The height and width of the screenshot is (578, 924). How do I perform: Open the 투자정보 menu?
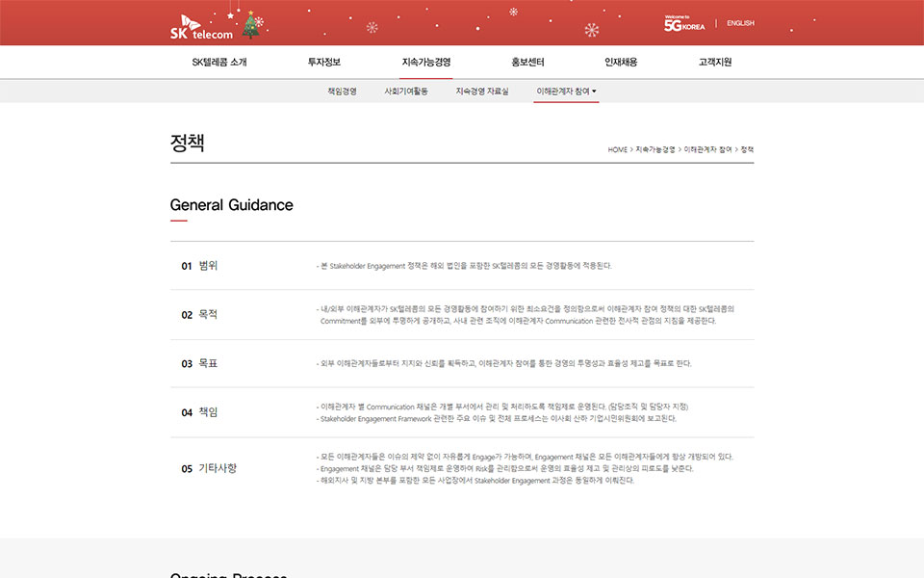pos(324,62)
